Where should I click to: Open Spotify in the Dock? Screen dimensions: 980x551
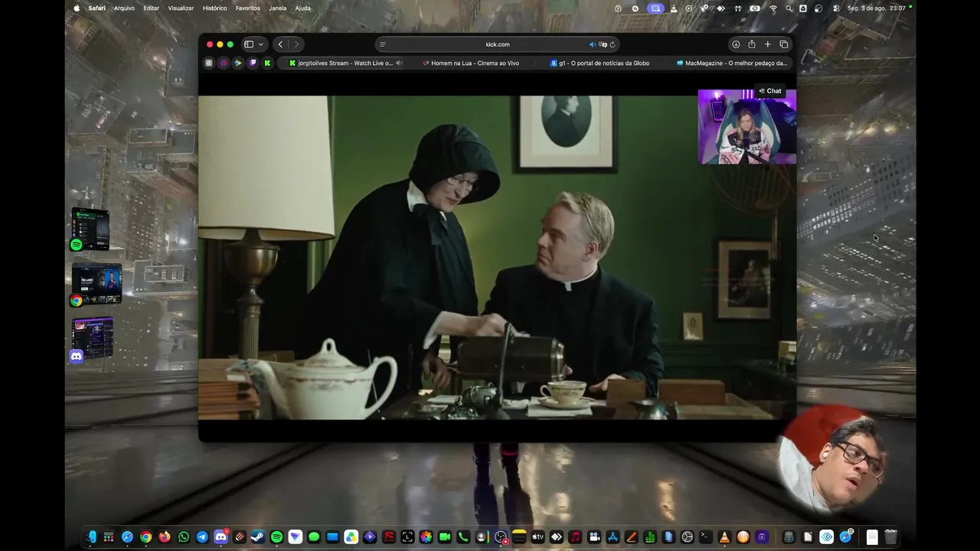pos(276,537)
